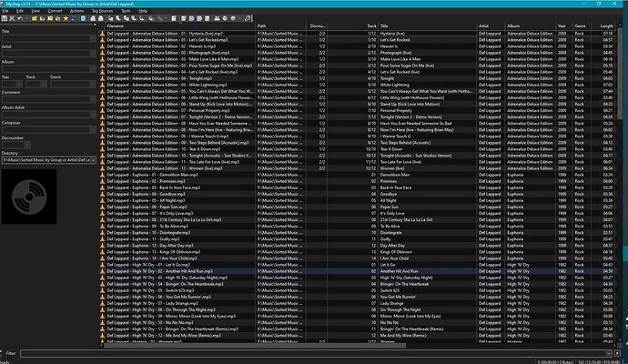The width and height of the screenshot is (628, 364).
Task: Open the Composer field dropdown arrow
Action: pyautogui.click(x=93, y=130)
